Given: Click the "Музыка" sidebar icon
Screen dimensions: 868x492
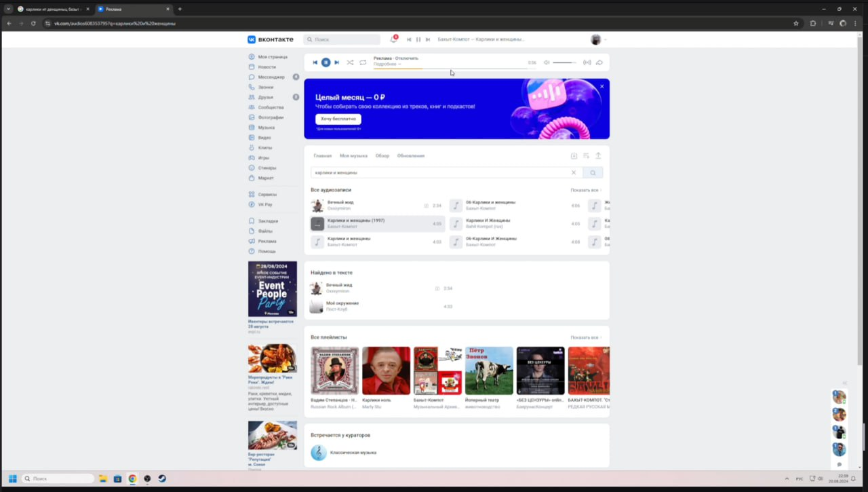Looking at the screenshot, I should 252,128.
